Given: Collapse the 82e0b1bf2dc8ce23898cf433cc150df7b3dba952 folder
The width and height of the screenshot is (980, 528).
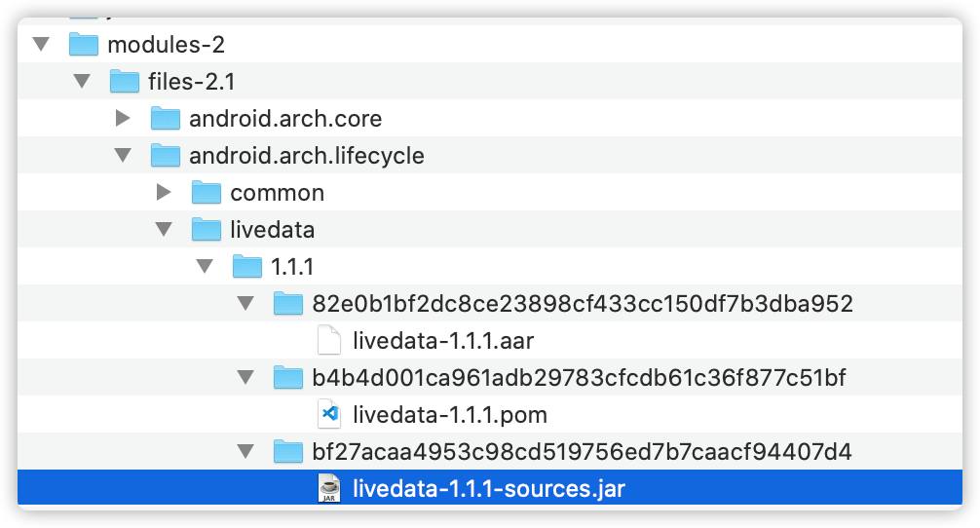Looking at the screenshot, I should pyautogui.click(x=245, y=303).
